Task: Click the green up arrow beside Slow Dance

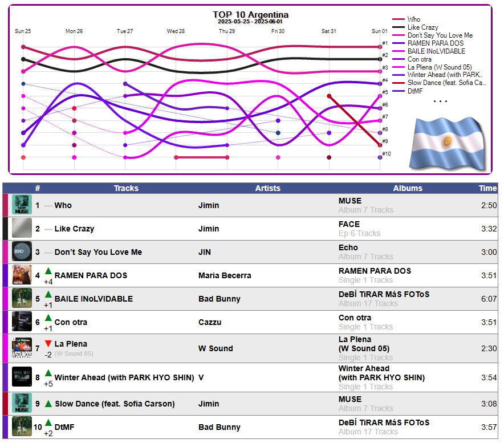Action: point(48,404)
